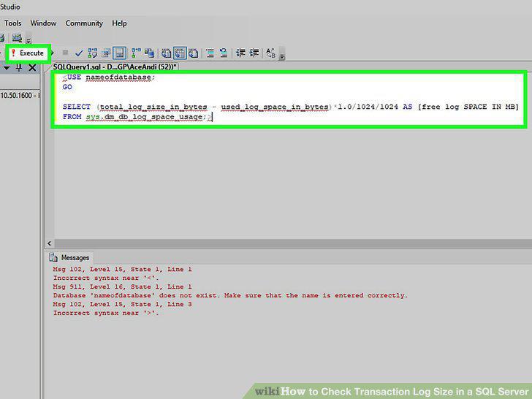
Task: Decrease the indent of the selection
Action: (240, 53)
